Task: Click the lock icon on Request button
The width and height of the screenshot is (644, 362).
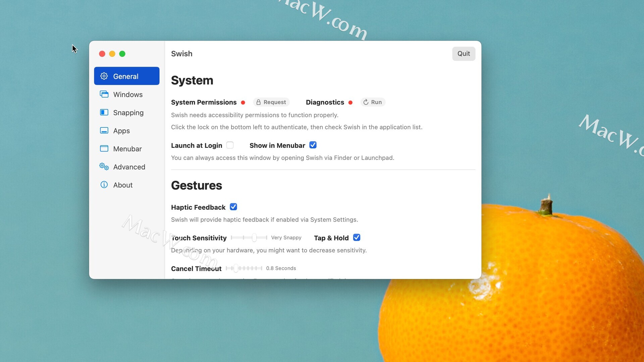Action: coord(258,102)
